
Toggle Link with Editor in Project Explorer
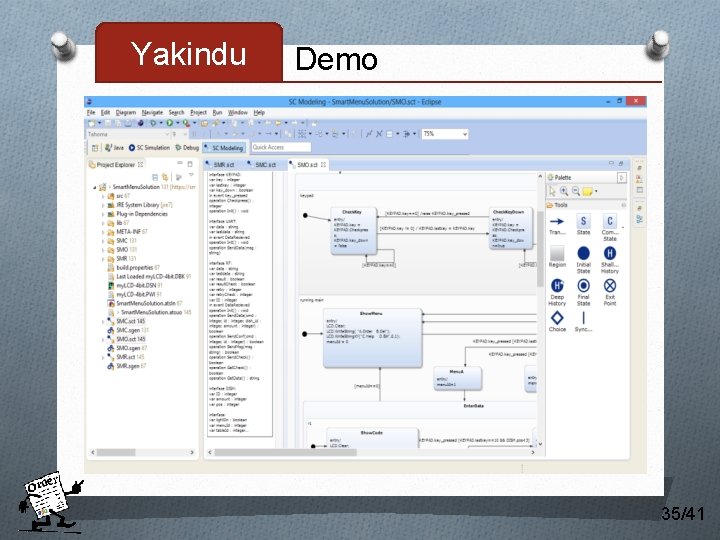pyautogui.click(x=165, y=177)
